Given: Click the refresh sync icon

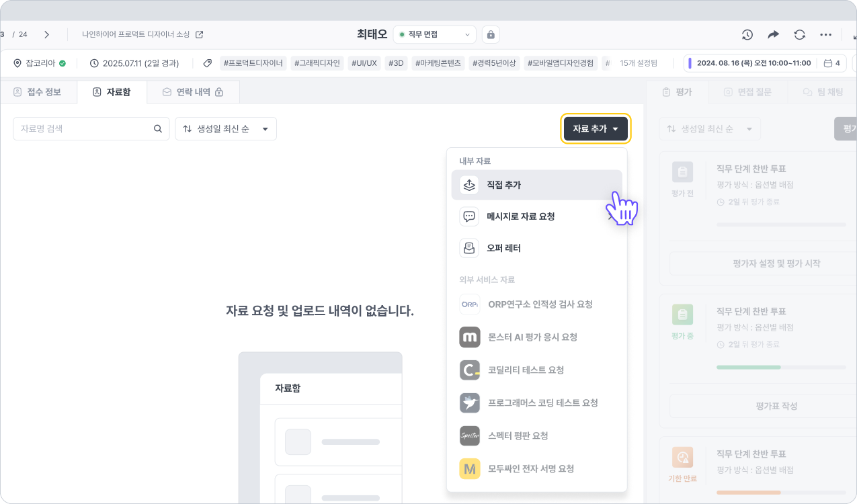Looking at the screenshot, I should click(x=800, y=34).
